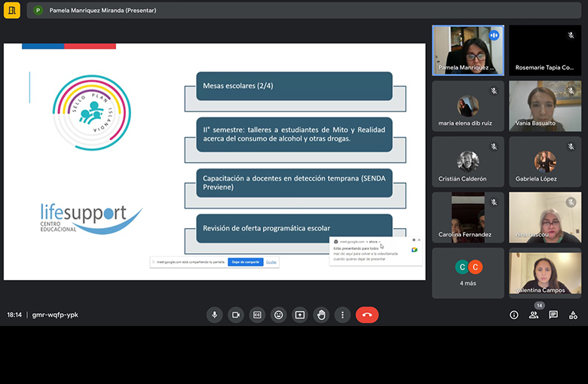
Task: Raise hand using the hand icon
Action: (321, 315)
